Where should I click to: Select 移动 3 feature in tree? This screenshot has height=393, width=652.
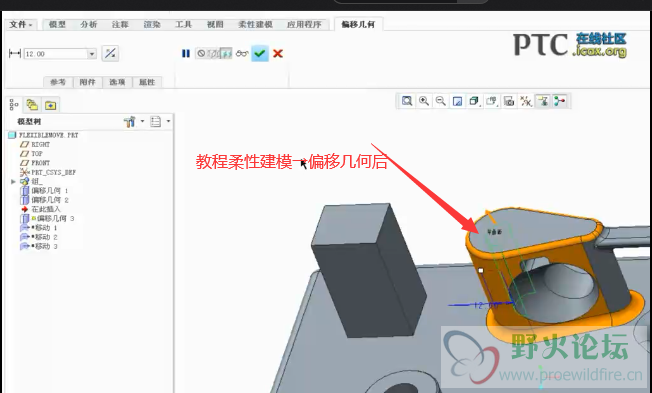coord(39,246)
